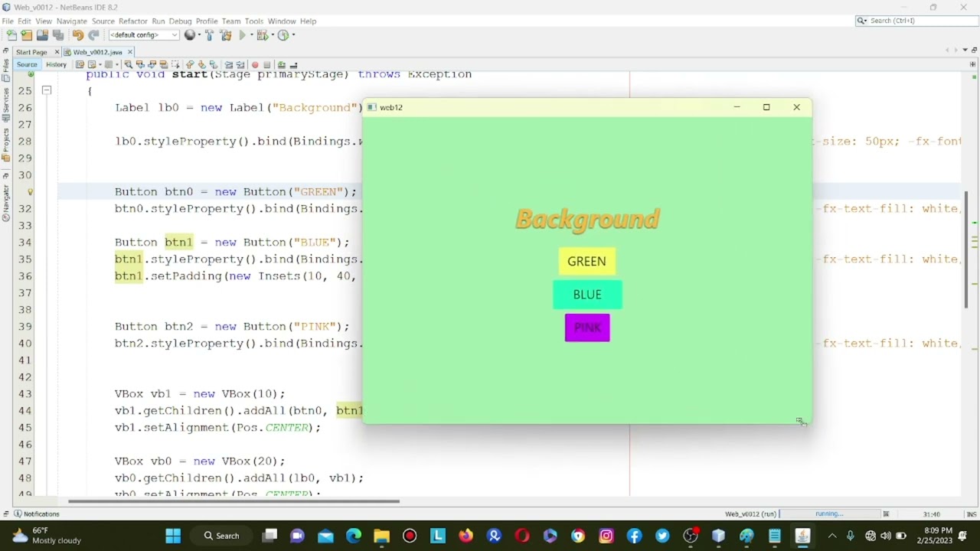Screen dimensions: 980x551
Task: Click the Debug Project toolbar icon
Action: point(262,35)
